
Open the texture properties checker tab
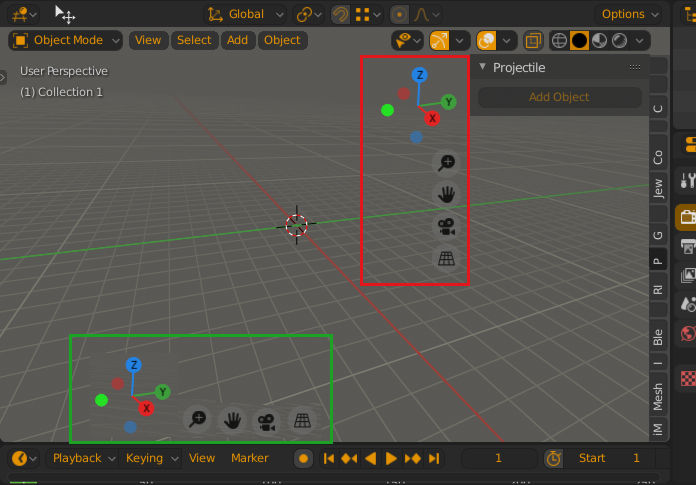(688, 379)
